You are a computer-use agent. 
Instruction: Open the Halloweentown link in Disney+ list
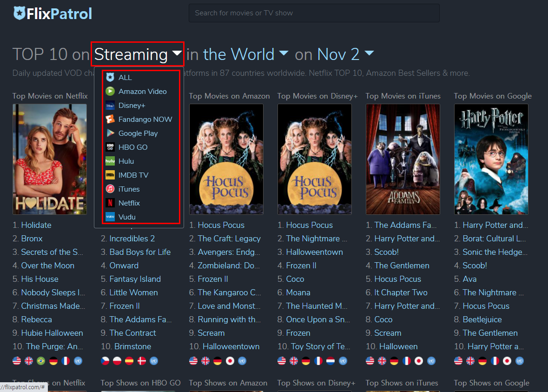pos(315,252)
